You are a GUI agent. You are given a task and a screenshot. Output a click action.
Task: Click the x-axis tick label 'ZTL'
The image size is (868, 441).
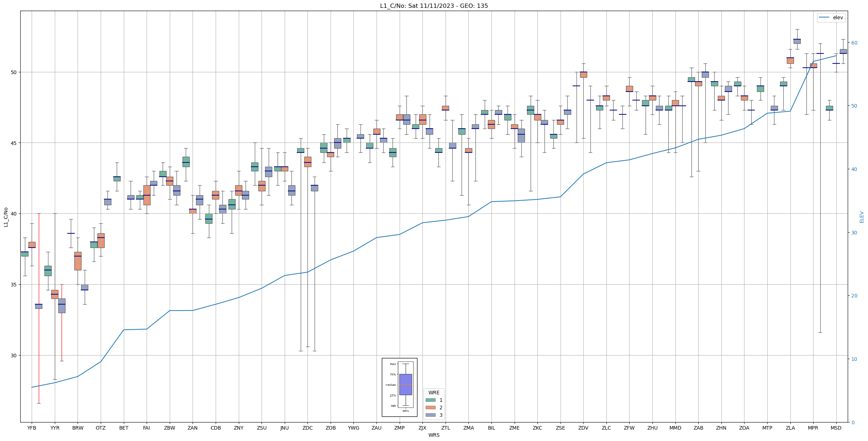tap(446, 428)
